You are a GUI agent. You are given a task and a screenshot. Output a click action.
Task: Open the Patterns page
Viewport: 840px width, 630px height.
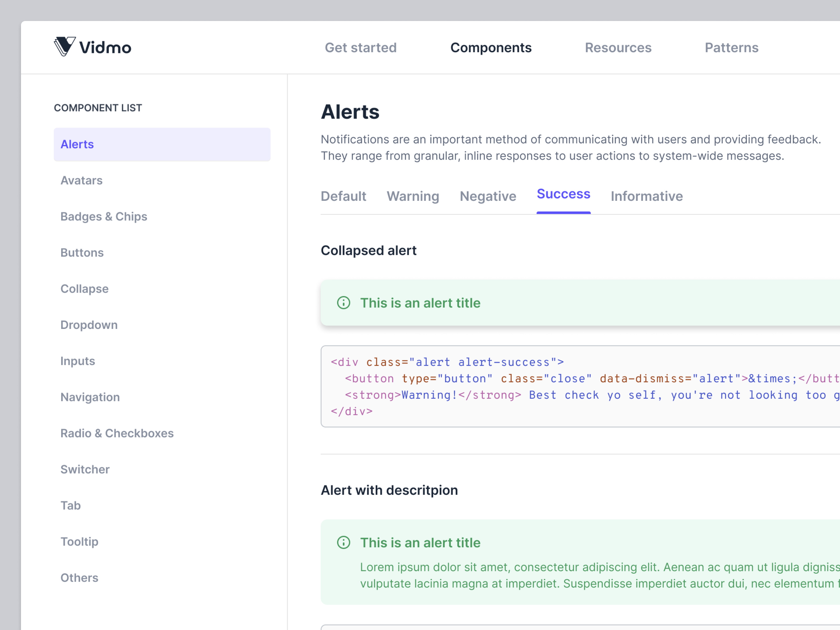click(731, 47)
